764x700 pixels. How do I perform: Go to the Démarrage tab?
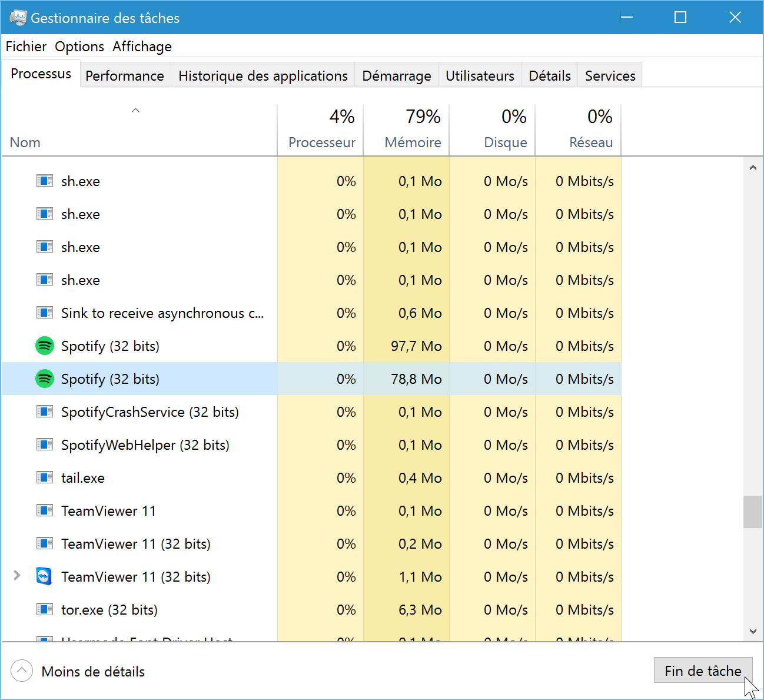click(x=397, y=75)
